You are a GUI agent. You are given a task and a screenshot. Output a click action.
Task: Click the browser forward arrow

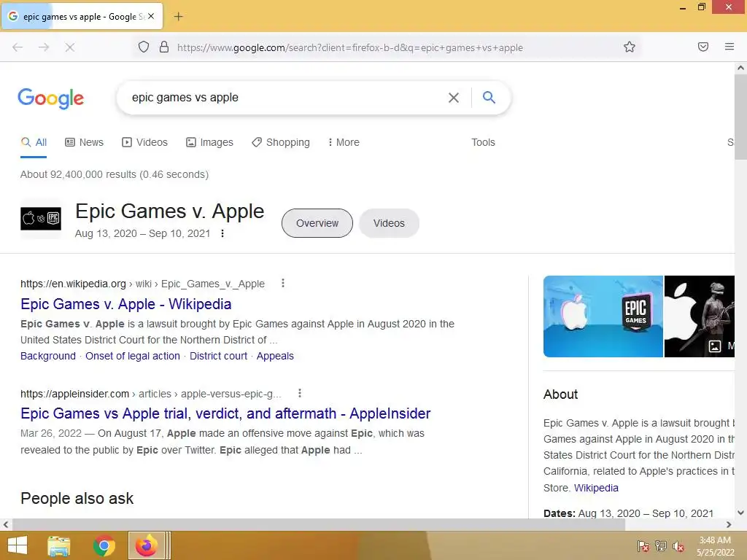tap(44, 47)
